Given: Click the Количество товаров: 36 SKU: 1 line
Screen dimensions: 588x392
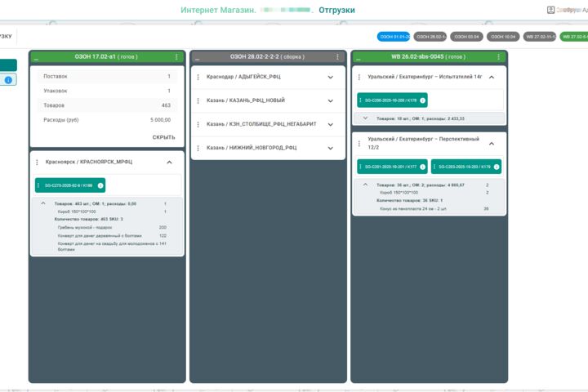Looking at the screenshot, I should 409,200.
